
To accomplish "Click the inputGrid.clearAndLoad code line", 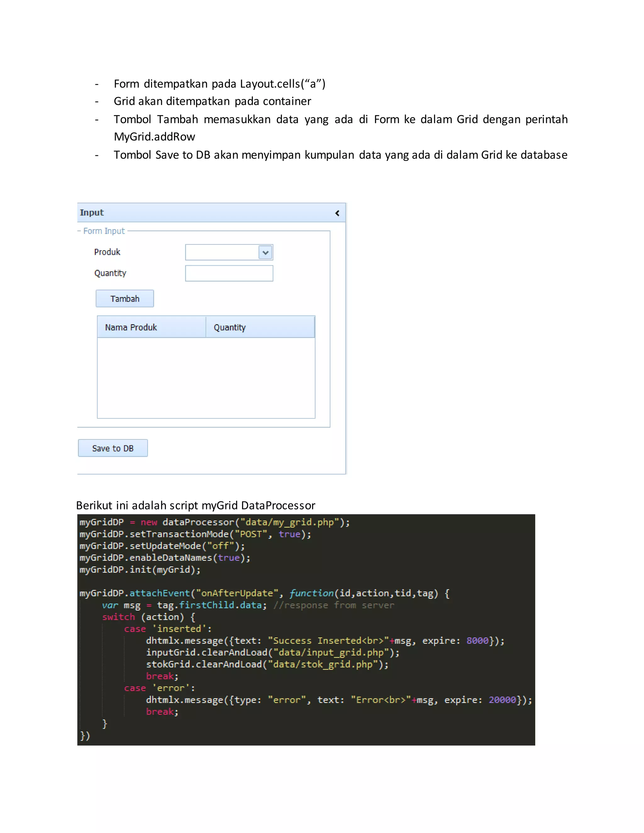I will click(273, 653).
